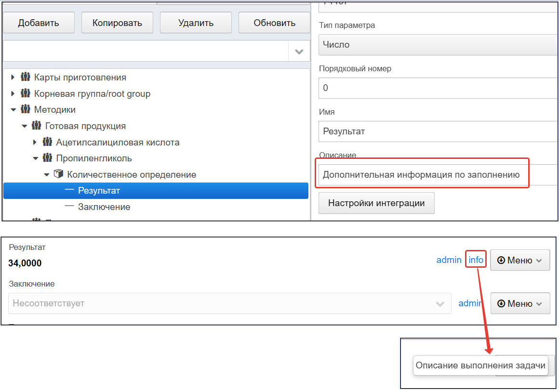559x392 pixels.
Task: Click the admin link in Результат row
Action: (x=449, y=260)
